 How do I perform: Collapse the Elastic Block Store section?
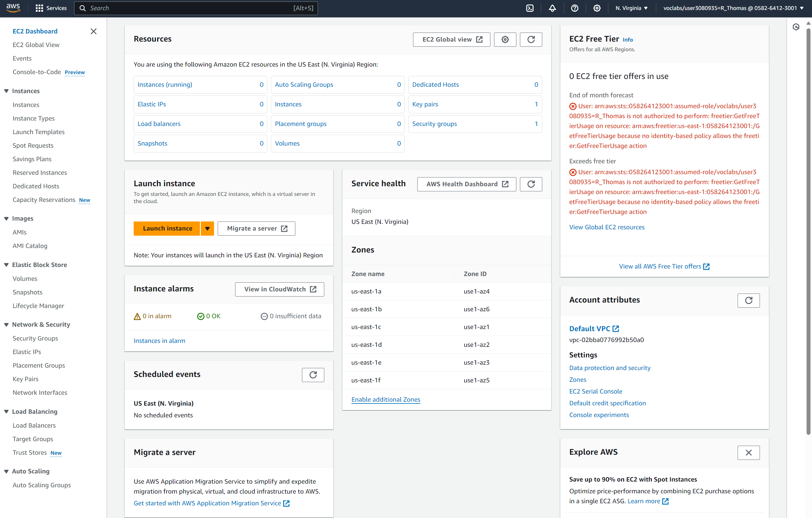(x=6, y=265)
